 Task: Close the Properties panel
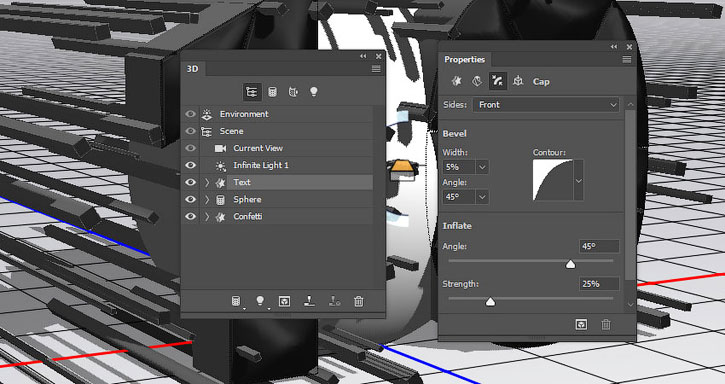pyautogui.click(x=629, y=47)
